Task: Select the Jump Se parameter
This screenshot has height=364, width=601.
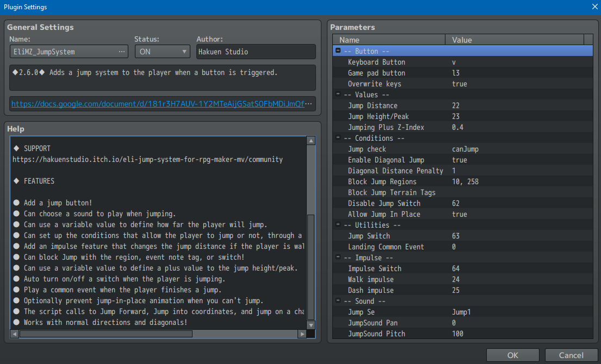Action: click(x=463, y=312)
